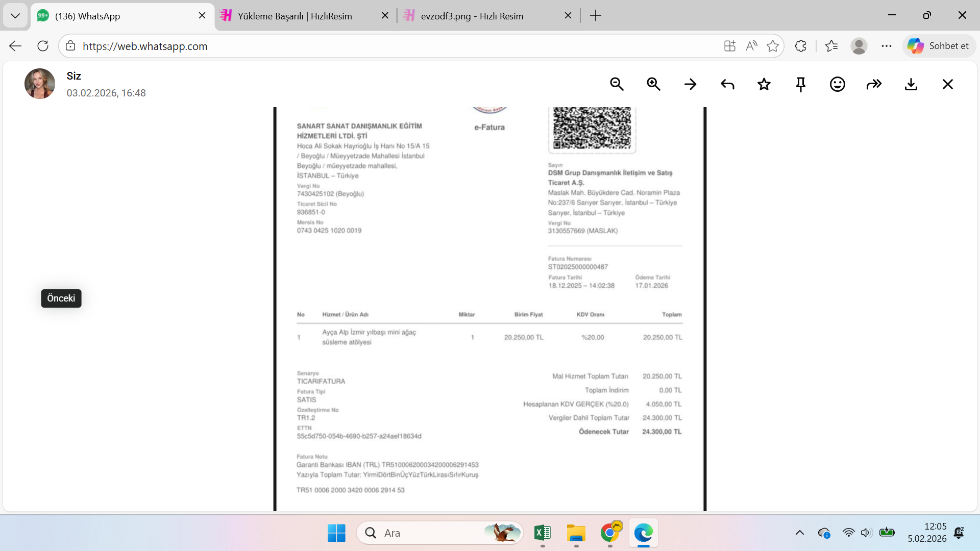Open Copilot Sohbet et button

[939, 46]
